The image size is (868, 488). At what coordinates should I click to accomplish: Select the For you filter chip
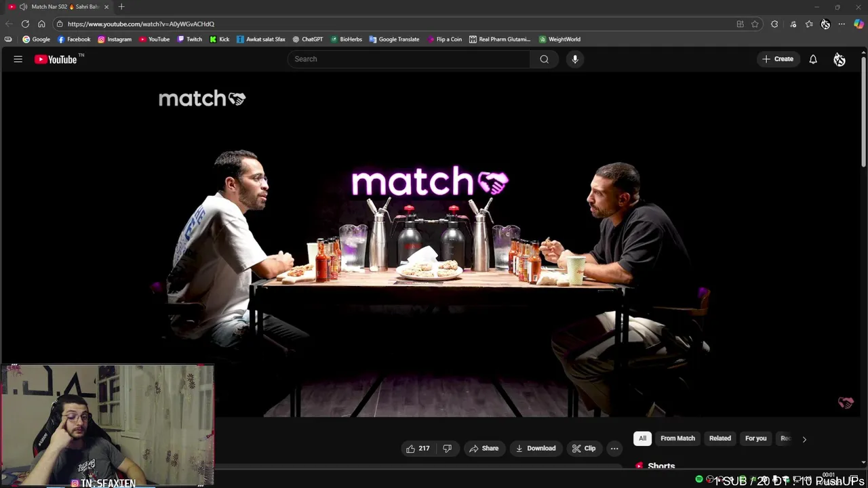[755, 439]
